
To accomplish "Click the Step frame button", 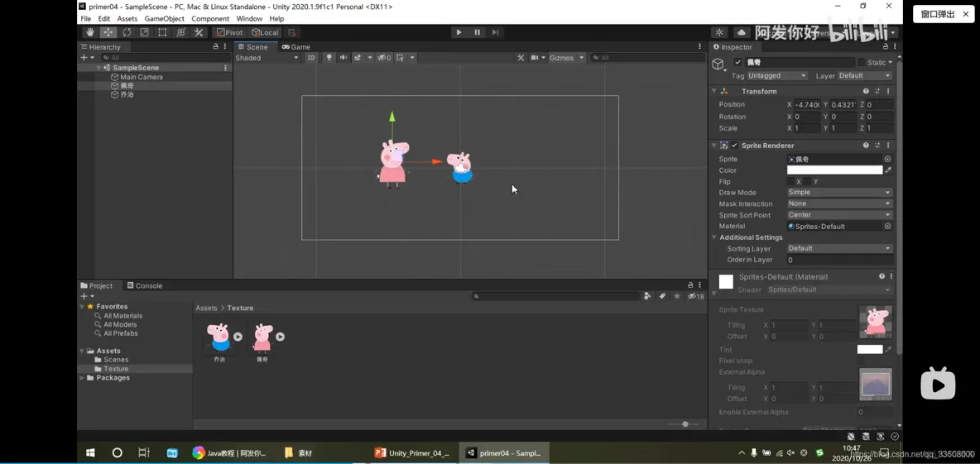I will pyautogui.click(x=495, y=32).
